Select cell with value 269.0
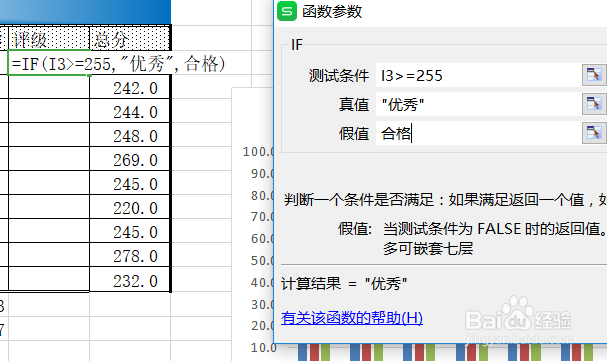Viewport: 607px width, 361px height. pos(130,159)
